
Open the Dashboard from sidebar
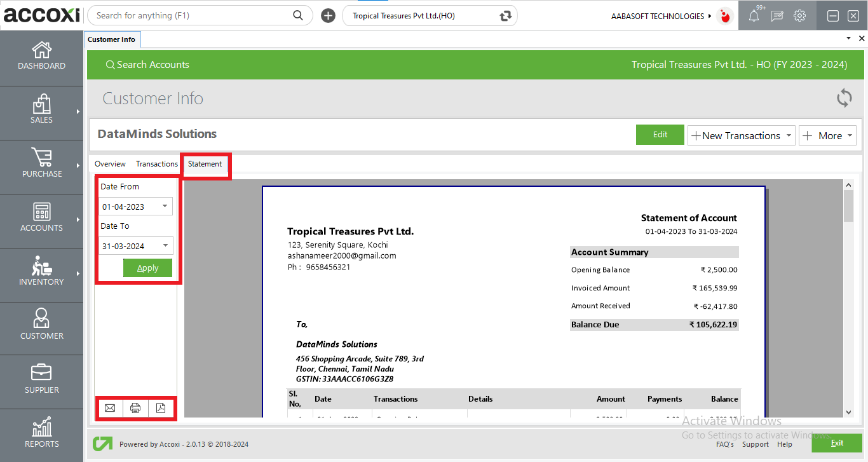(41, 56)
